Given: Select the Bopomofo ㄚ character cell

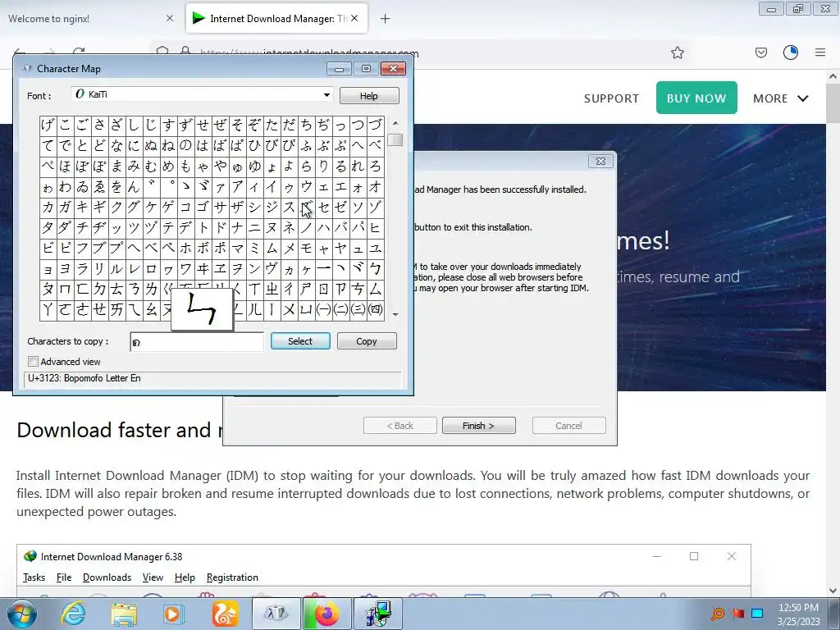Looking at the screenshot, I should pos(48,309).
